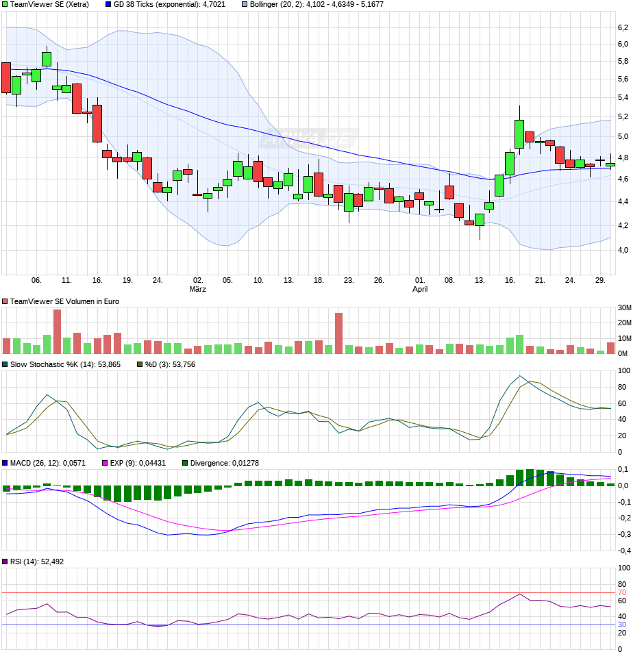Click the green Divergence legend swatch
Viewport: 644px width, 656px height.
tap(185, 464)
